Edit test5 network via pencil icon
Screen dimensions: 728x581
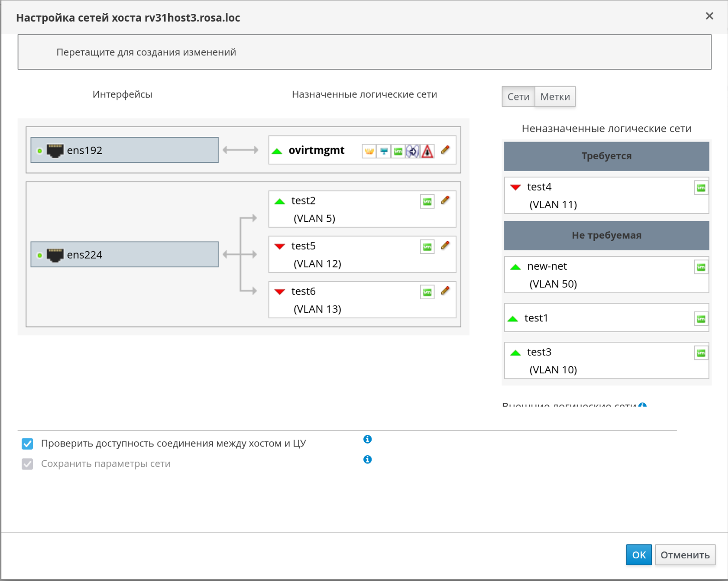coord(445,246)
